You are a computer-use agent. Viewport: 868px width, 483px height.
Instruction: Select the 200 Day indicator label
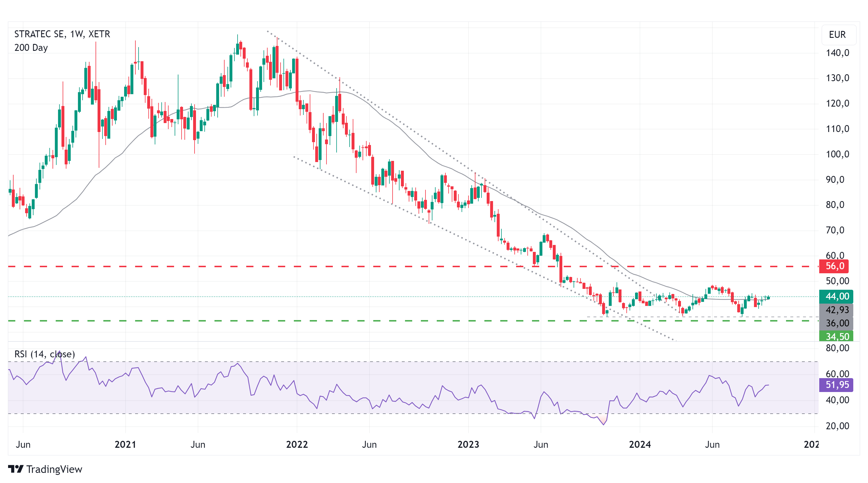[x=31, y=48]
